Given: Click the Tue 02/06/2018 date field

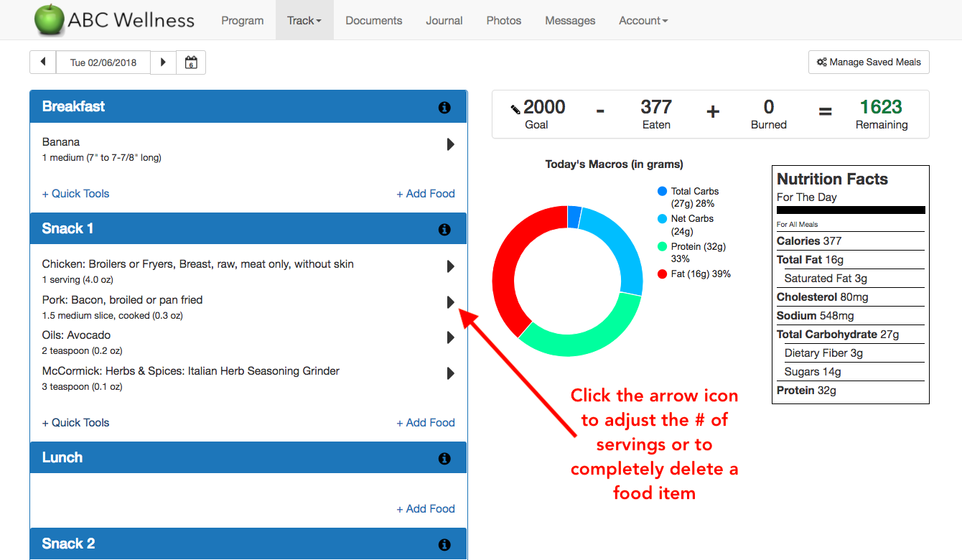Looking at the screenshot, I should pyautogui.click(x=103, y=62).
